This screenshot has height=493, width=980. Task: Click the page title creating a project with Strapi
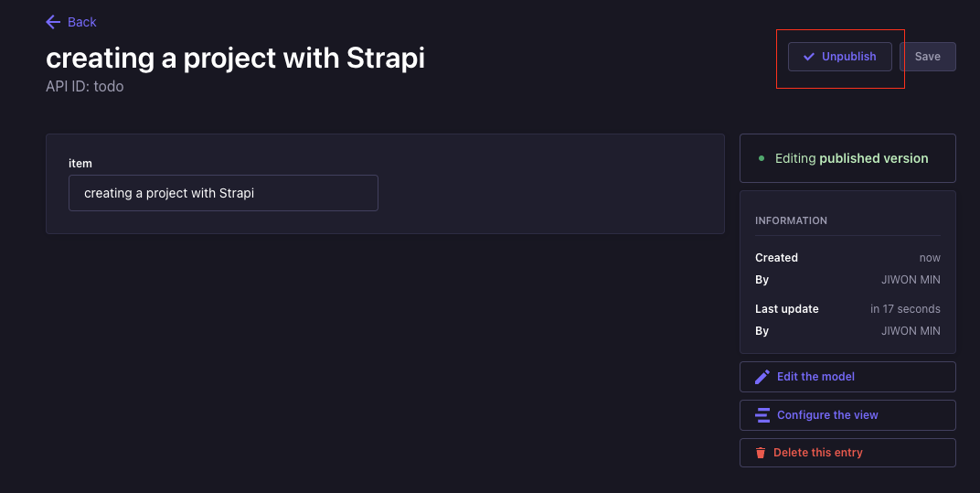point(235,58)
